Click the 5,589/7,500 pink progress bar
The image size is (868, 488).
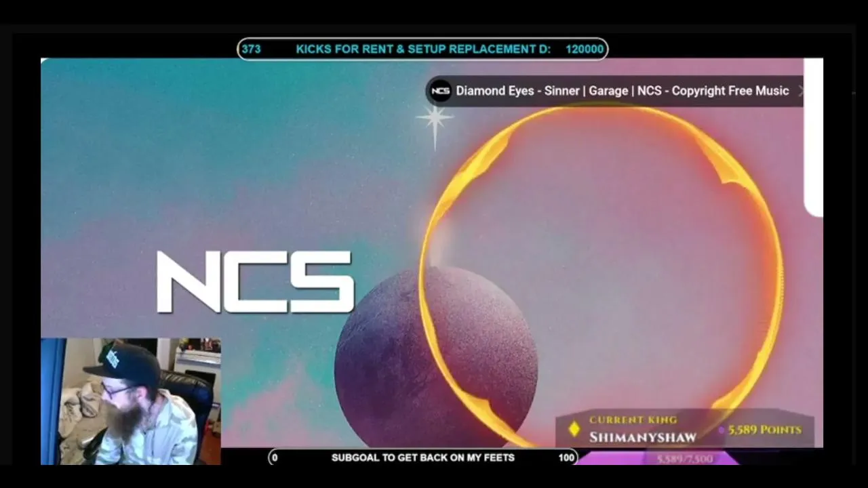click(657, 459)
